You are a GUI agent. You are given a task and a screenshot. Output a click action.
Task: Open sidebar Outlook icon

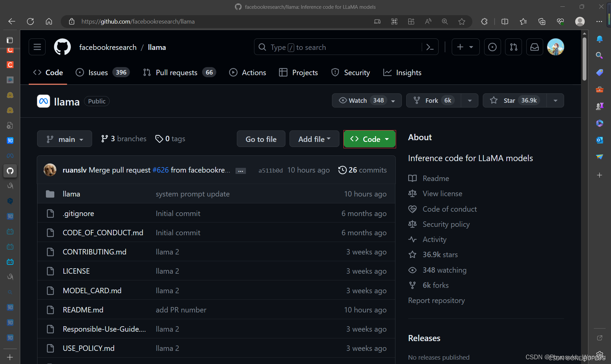pos(600,140)
